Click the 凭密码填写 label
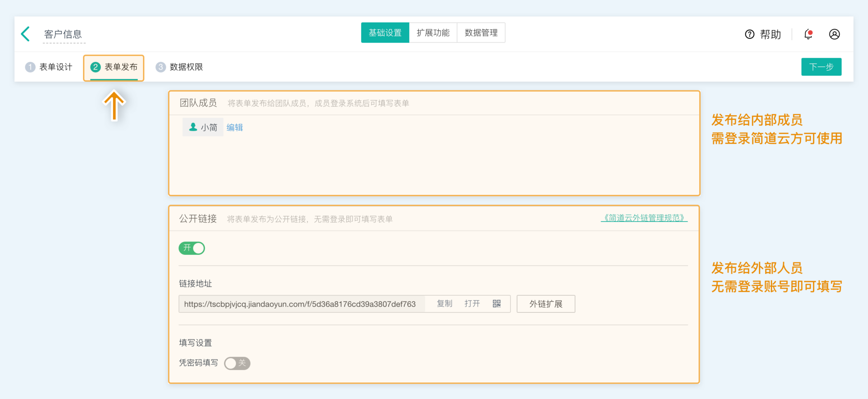Image resolution: width=868 pixels, height=399 pixels. pyautogui.click(x=198, y=363)
